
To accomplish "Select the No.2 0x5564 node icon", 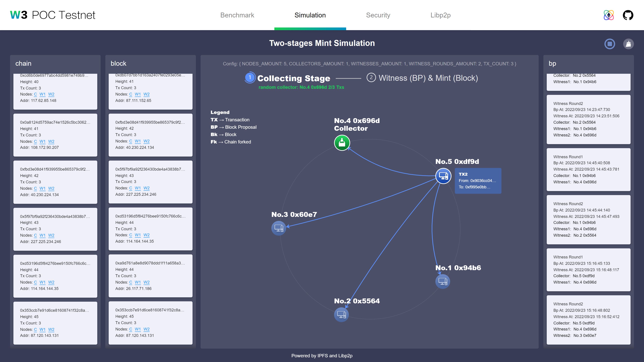I will [x=341, y=315].
